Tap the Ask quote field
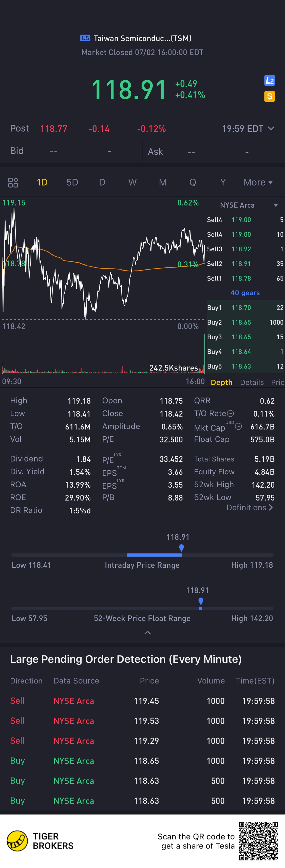 (214, 152)
